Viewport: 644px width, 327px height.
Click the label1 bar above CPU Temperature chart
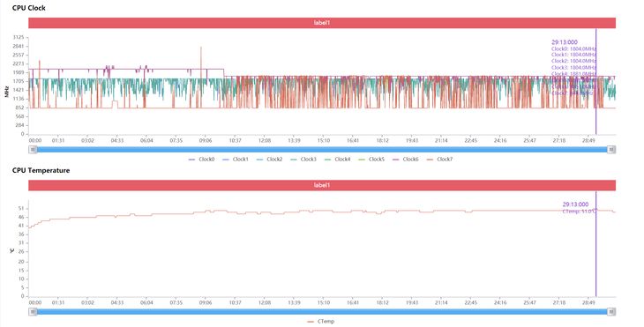(322, 185)
